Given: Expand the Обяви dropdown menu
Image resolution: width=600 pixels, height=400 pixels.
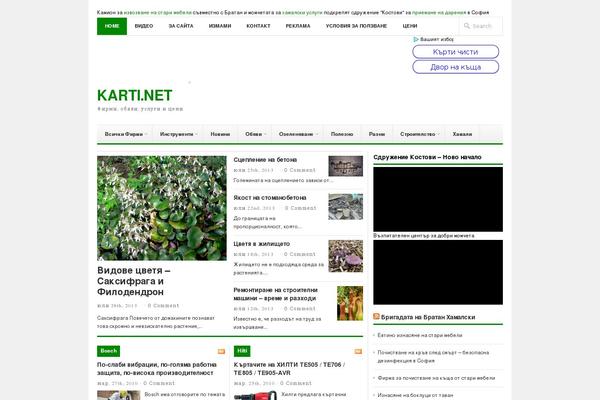Looking at the screenshot, I should 255,134.
